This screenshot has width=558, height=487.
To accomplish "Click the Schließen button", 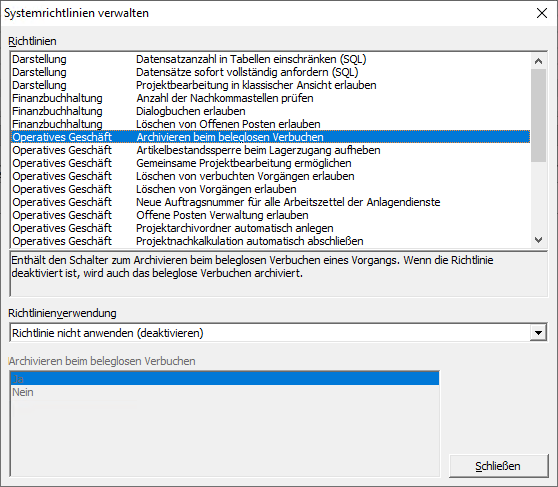I will click(x=498, y=466).
